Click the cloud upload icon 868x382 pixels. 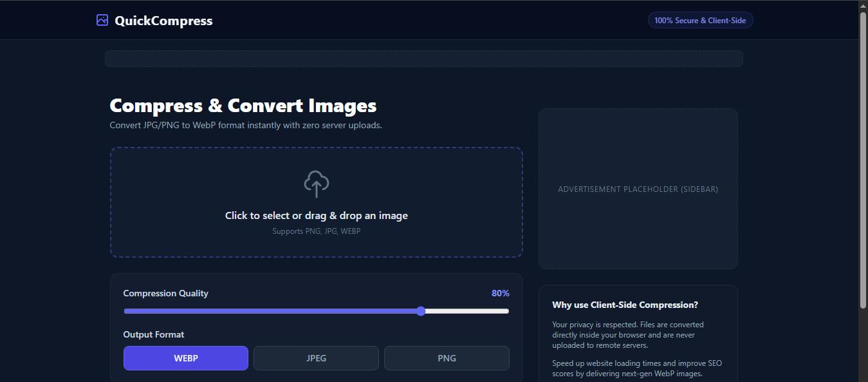tap(317, 184)
